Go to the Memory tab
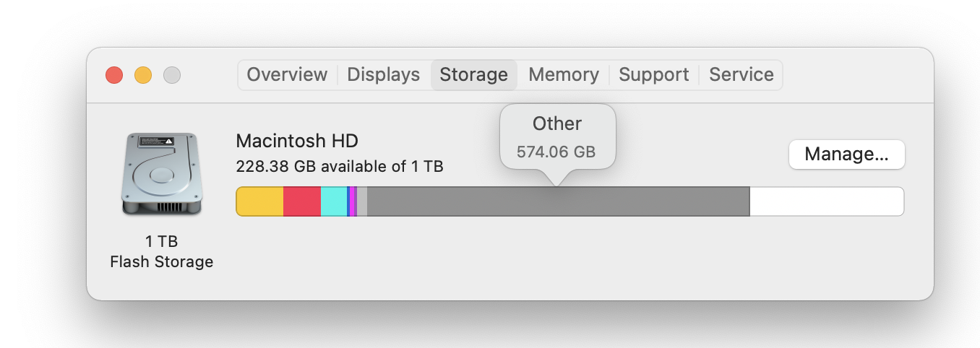This screenshot has height=348, width=980. coord(564,75)
